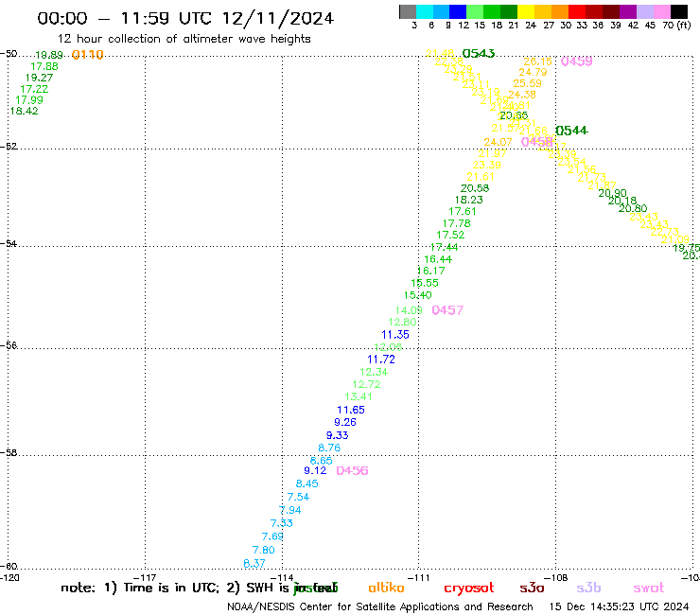Click the blue wave height value 9.12
700x615 pixels.
tap(315, 471)
